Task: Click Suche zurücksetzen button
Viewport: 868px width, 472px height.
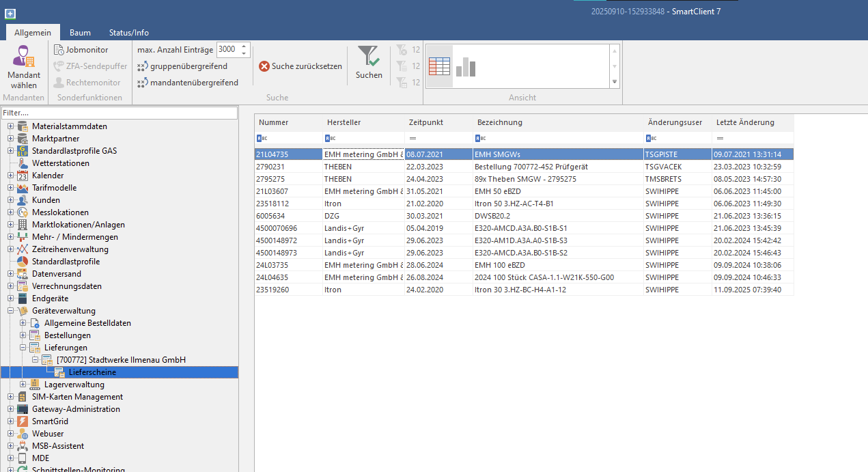Action: click(x=300, y=66)
